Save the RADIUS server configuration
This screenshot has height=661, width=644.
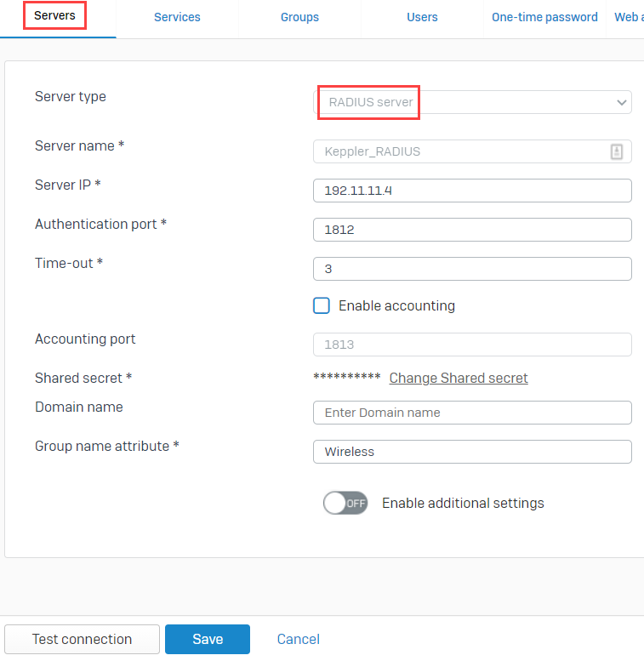tap(208, 639)
